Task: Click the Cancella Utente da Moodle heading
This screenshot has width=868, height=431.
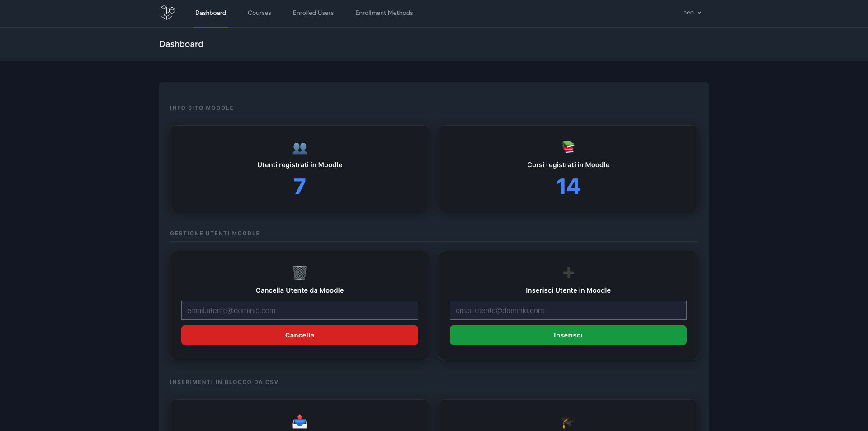Action: 300,290
